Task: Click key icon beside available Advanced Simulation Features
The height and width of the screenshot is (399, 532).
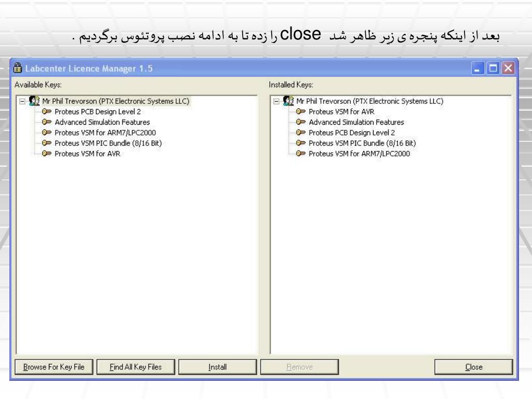Action: click(47, 122)
